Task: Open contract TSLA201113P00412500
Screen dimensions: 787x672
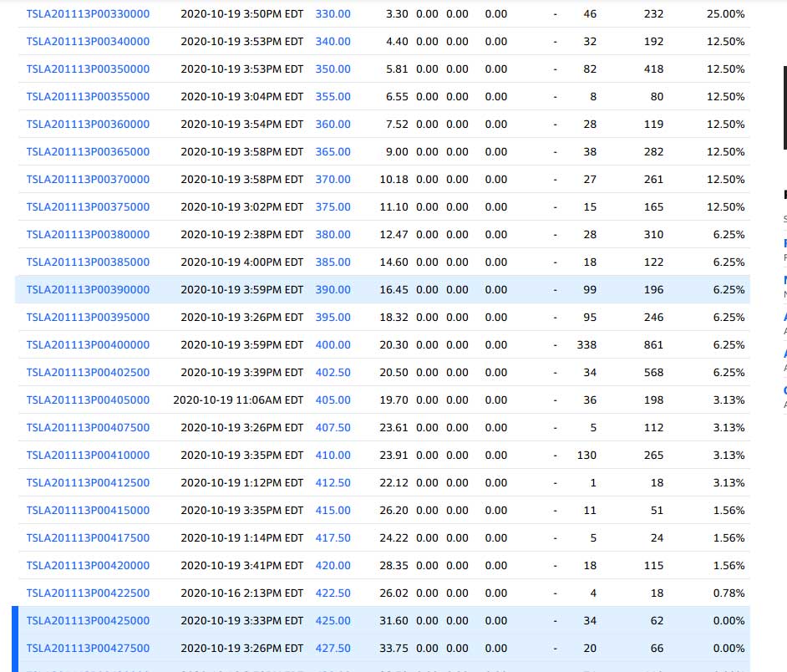Action: [88, 484]
